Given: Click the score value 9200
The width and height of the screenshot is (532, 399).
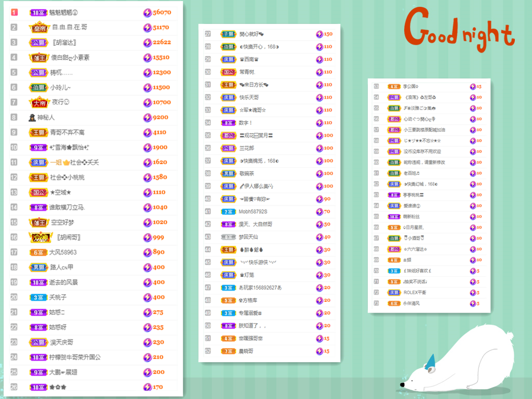Looking at the screenshot, I should pyautogui.click(x=161, y=117).
